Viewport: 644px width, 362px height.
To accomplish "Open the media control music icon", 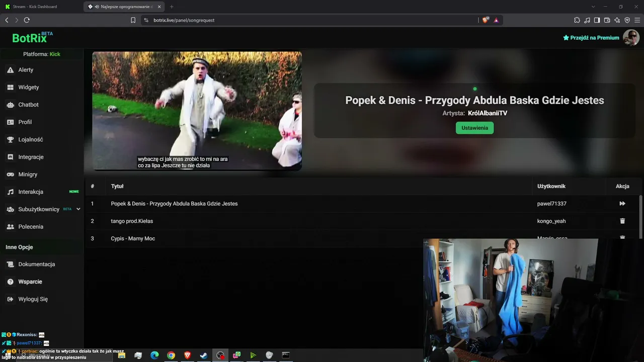I will pyautogui.click(x=587, y=20).
